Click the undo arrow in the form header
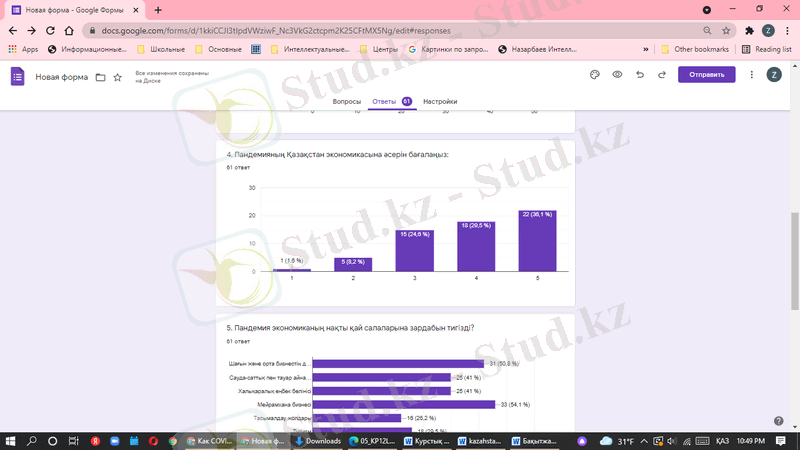 click(x=640, y=75)
